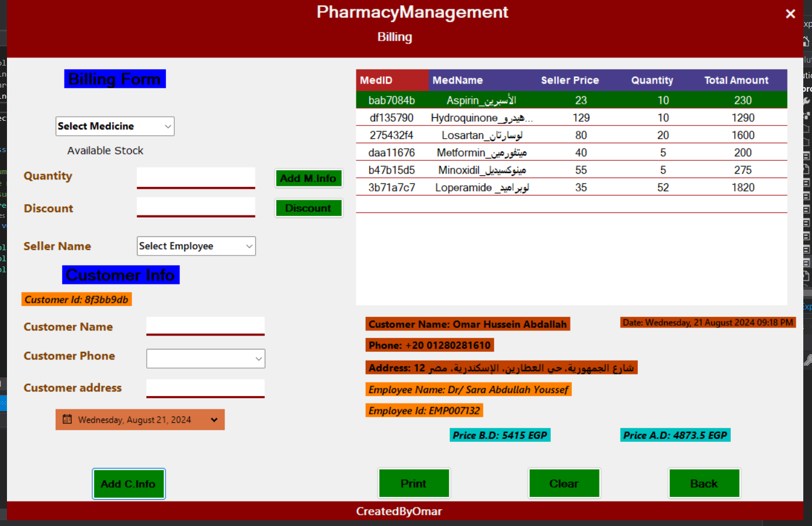The width and height of the screenshot is (812, 526).
Task: Expand the date picker dropdown arrow
Action: 214,420
